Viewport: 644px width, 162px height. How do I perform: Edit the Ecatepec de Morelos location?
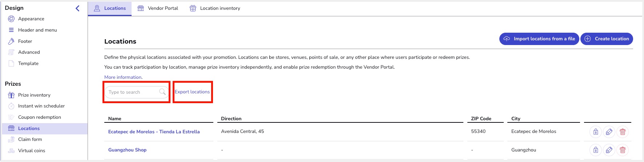609,132
